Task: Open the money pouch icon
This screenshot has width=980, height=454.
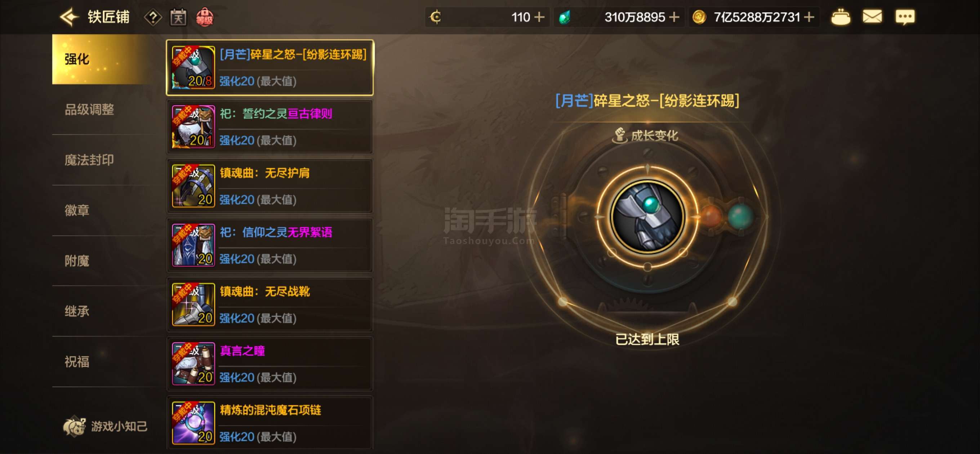Action: coord(840,17)
